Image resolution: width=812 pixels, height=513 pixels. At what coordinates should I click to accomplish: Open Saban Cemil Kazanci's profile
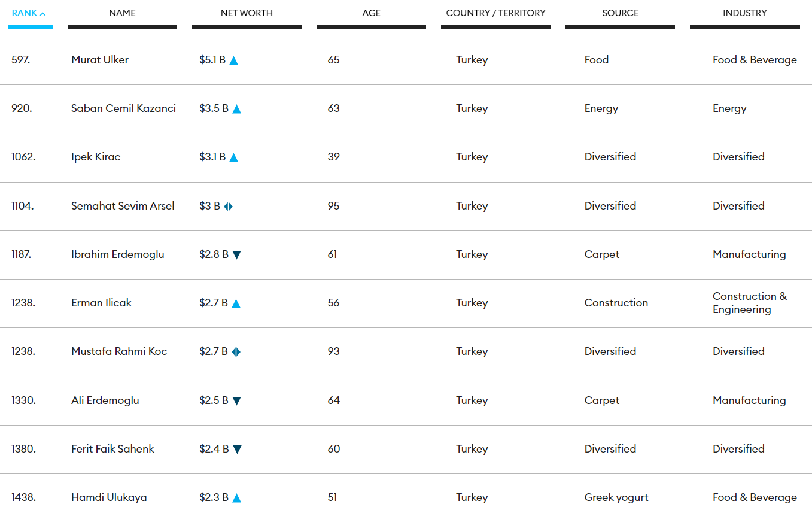tap(123, 108)
